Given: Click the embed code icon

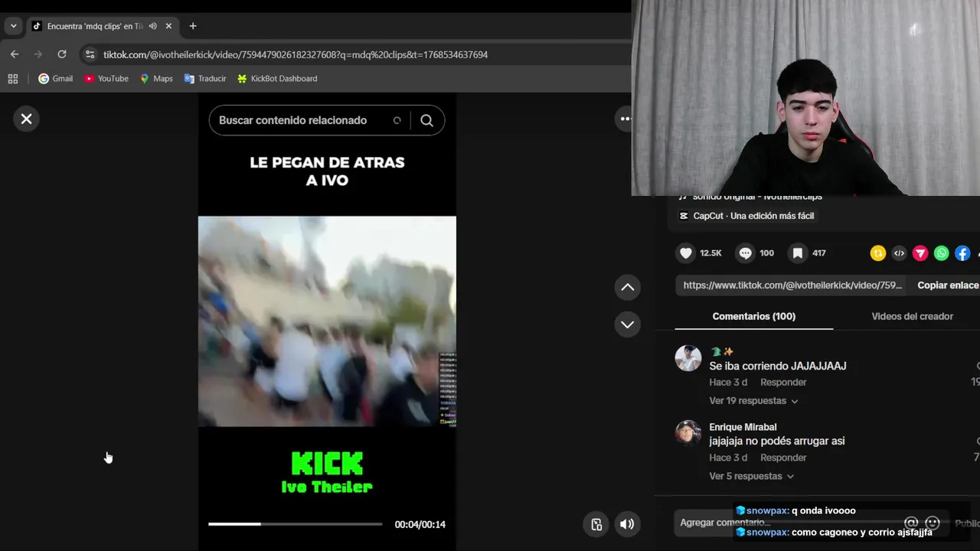Looking at the screenshot, I should pos(899,253).
